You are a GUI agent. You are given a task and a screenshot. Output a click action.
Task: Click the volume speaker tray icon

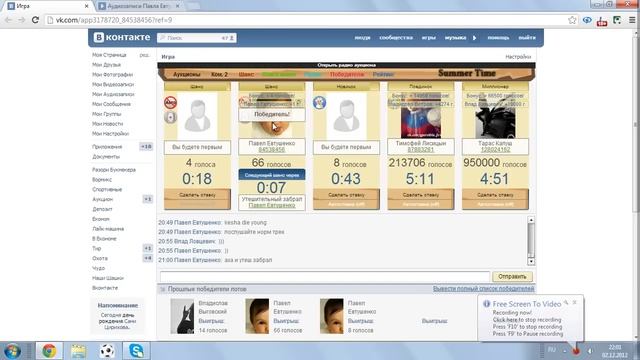(590, 350)
